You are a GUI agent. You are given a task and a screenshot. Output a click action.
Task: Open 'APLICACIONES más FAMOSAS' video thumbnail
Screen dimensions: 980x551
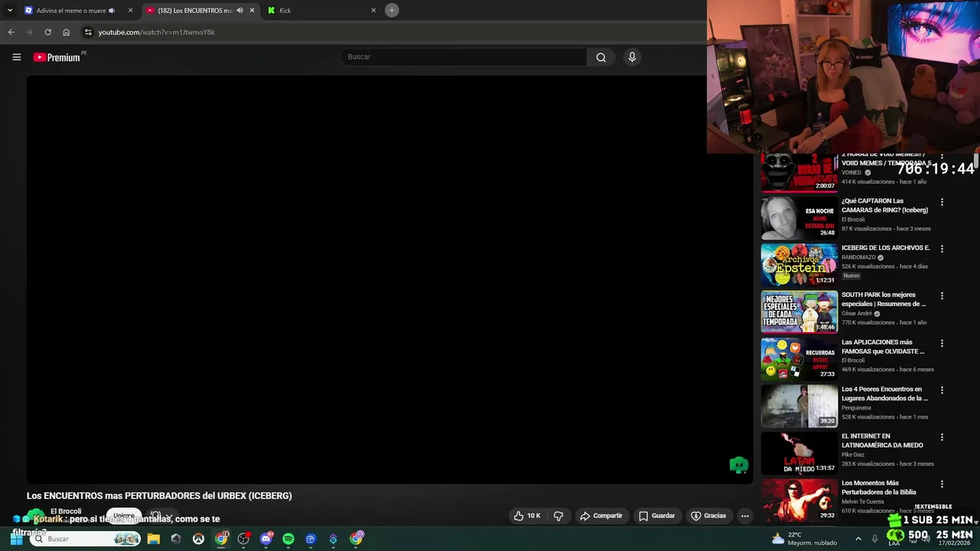tap(799, 359)
